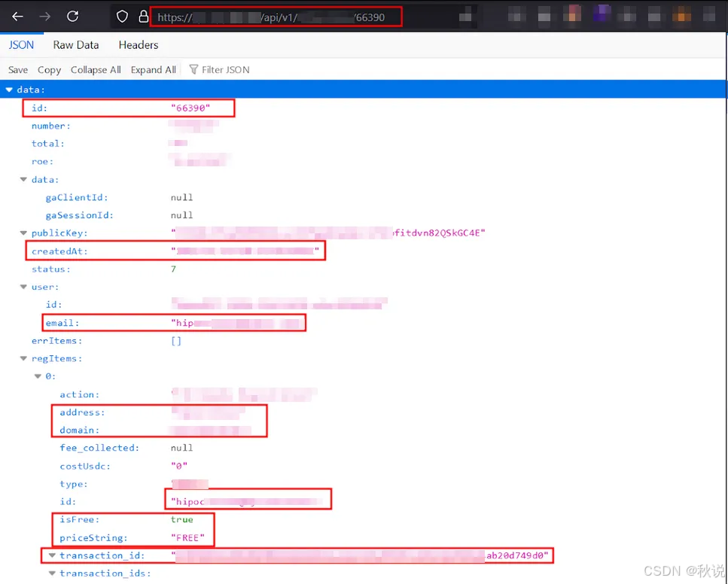Screen dimensions: 728x584
Task: Go back with the browser back arrow
Action: [17, 17]
